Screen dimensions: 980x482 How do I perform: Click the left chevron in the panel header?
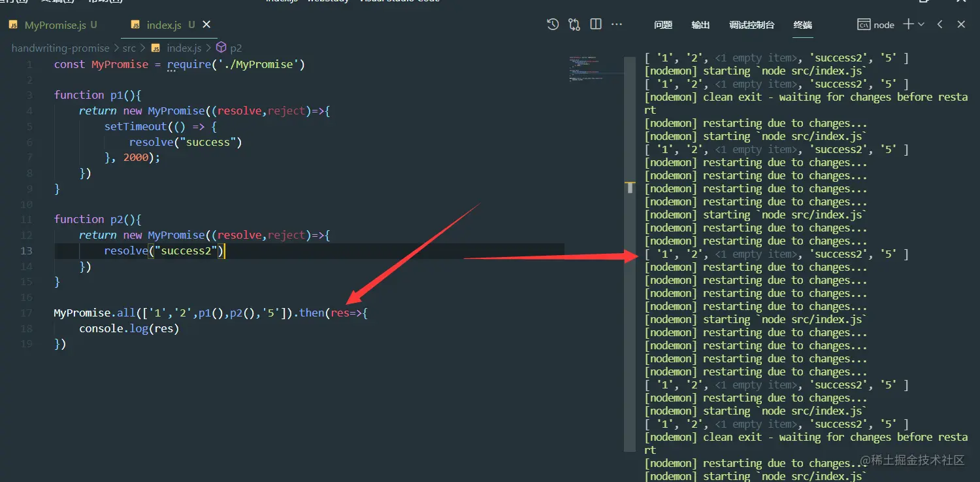pos(939,25)
